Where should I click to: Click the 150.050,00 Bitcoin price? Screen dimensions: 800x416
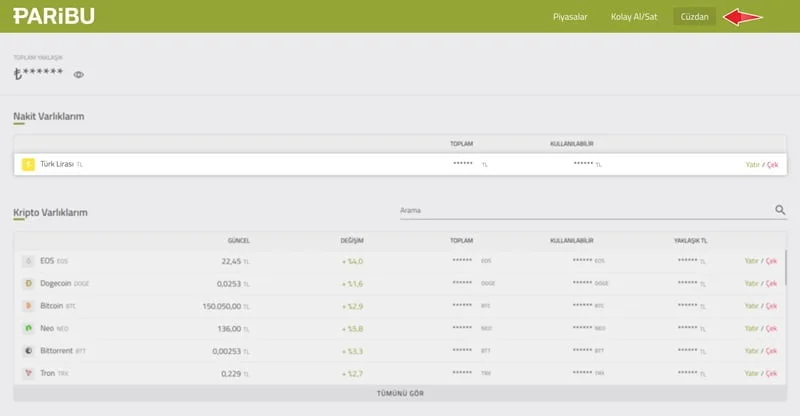click(221, 306)
